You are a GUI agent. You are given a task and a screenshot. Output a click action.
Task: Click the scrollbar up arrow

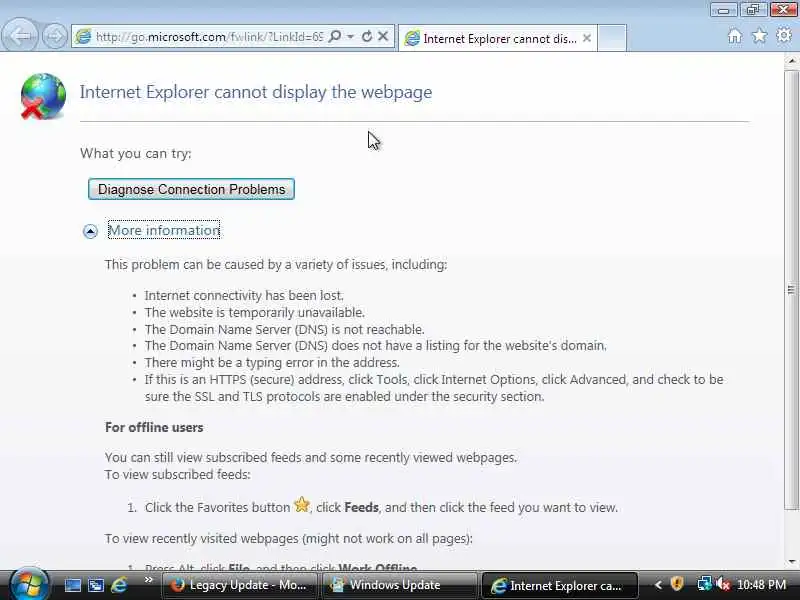pos(792,61)
